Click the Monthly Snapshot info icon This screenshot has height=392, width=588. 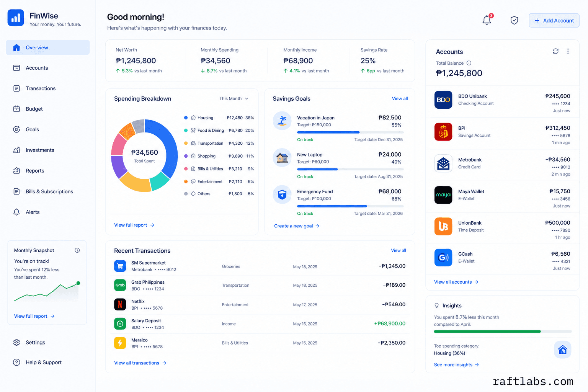77,250
